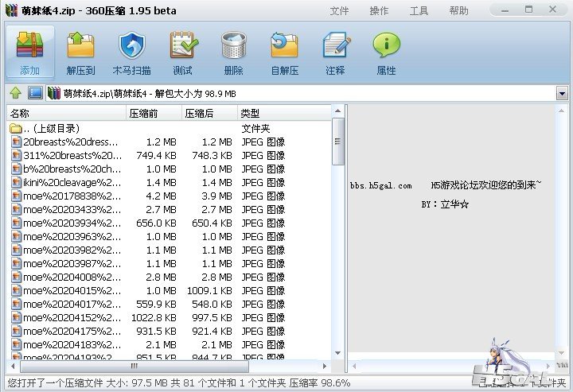The width and height of the screenshot is (573, 392).
Task: Open the 文件 menu
Action: pyautogui.click(x=339, y=11)
